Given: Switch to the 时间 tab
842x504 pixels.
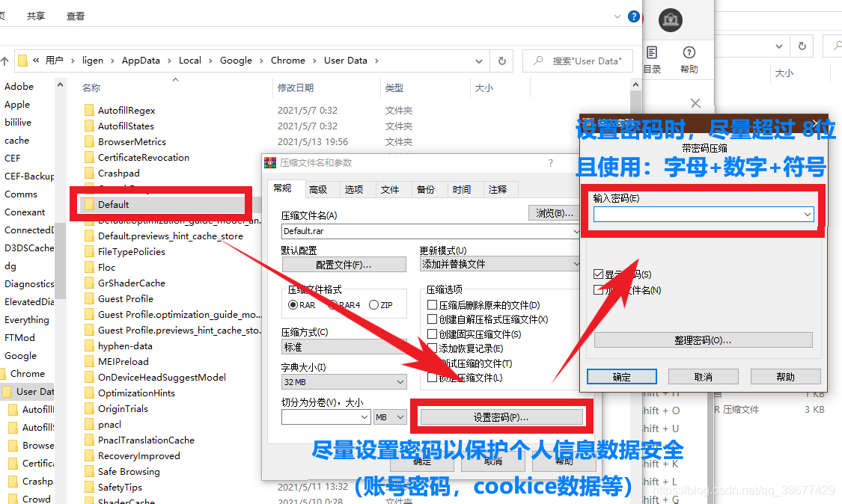Looking at the screenshot, I should (x=462, y=189).
